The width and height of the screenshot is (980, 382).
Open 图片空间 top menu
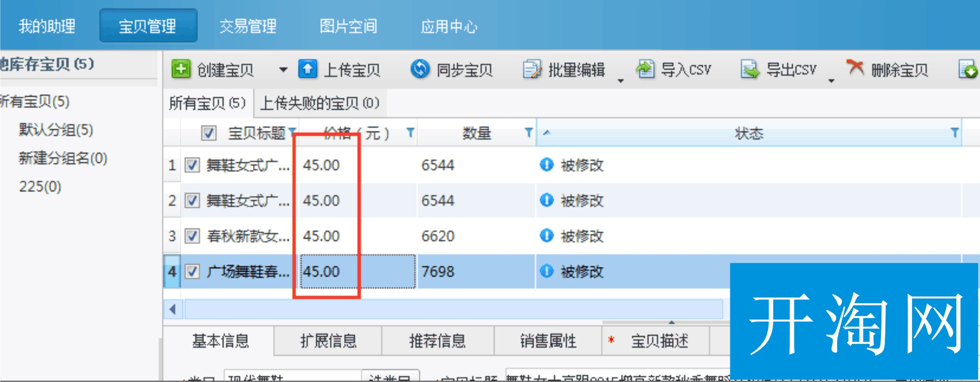tap(348, 26)
